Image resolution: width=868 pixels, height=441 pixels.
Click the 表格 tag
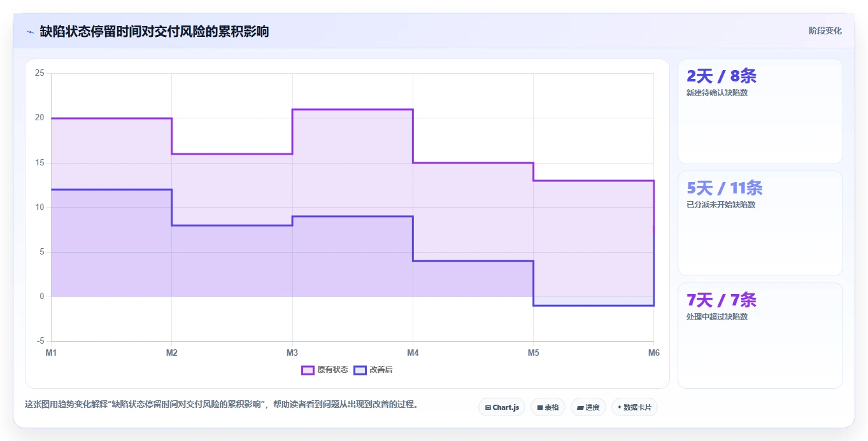pyautogui.click(x=548, y=407)
